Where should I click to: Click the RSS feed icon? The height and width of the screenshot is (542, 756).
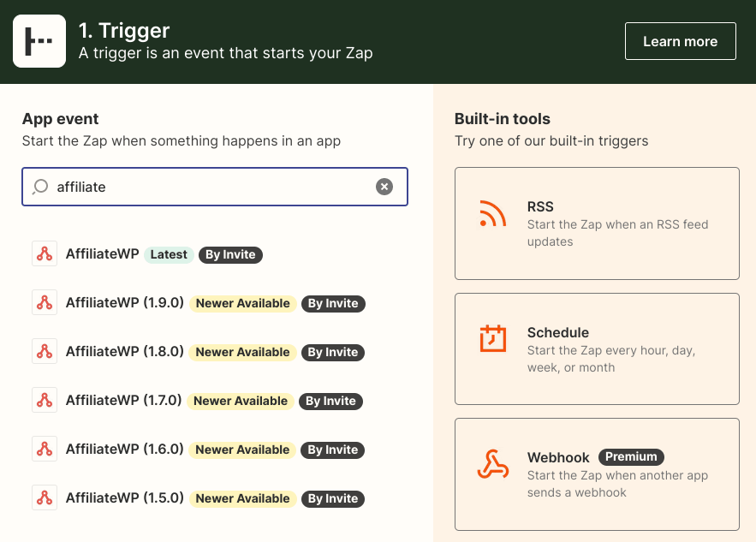tap(493, 213)
